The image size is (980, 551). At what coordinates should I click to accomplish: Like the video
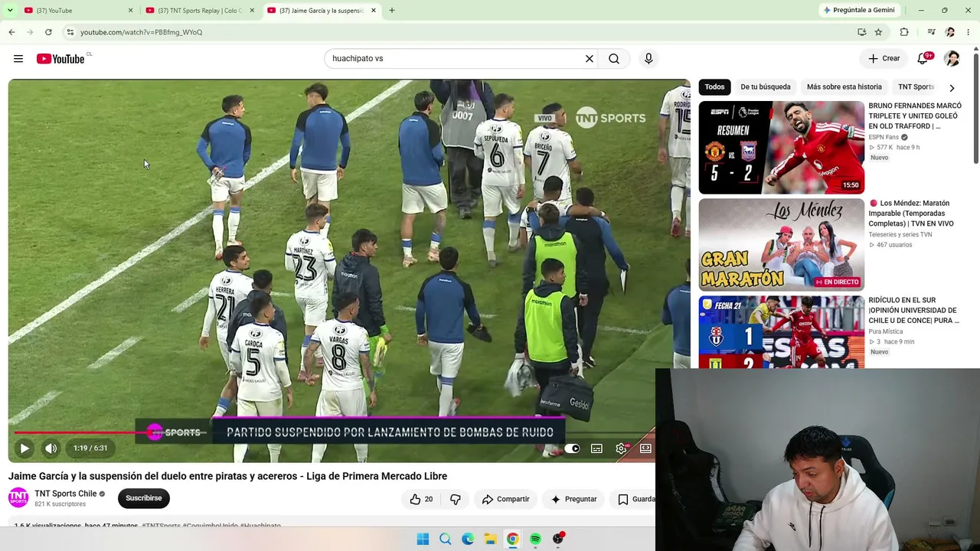coord(421,499)
